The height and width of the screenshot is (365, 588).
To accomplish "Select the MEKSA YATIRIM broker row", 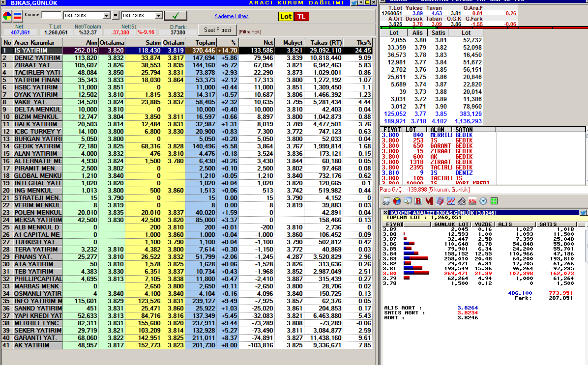I will point(187,220).
